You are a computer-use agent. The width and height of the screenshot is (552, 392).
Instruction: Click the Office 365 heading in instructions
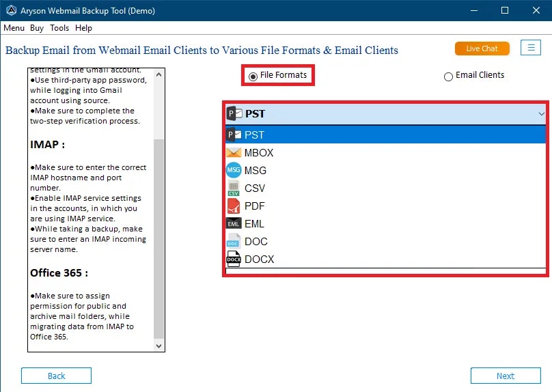[x=59, y=272]
